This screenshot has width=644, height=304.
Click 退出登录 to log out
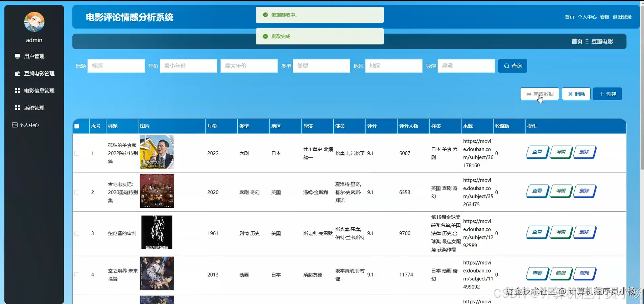[x=622, y=17]
